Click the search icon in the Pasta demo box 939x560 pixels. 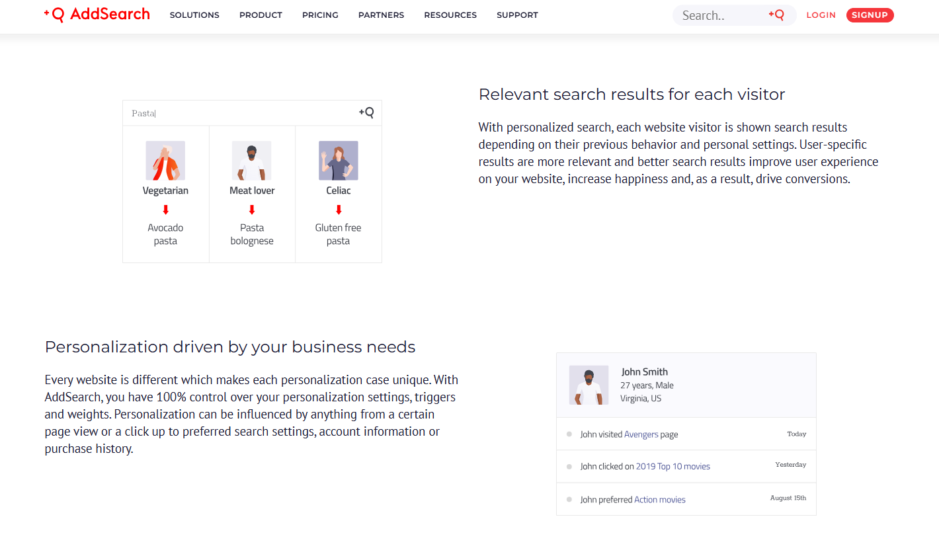366,112
